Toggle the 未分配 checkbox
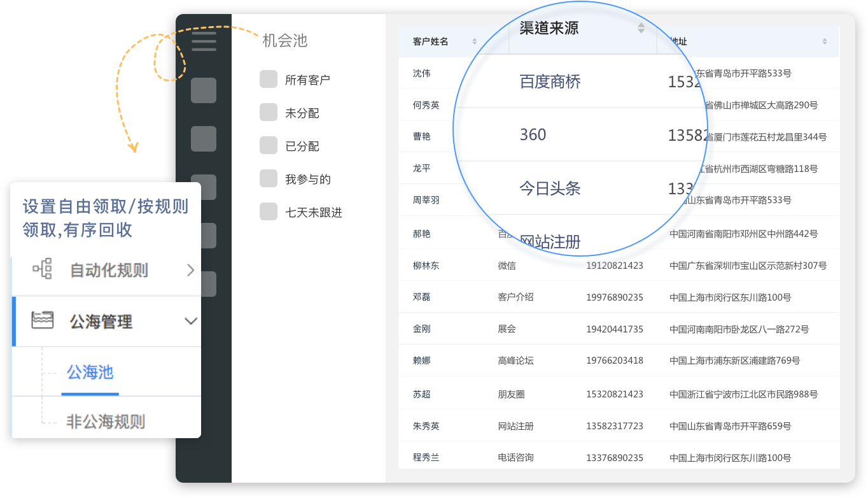This screenshot has width=868, height=498. [269, 113]
